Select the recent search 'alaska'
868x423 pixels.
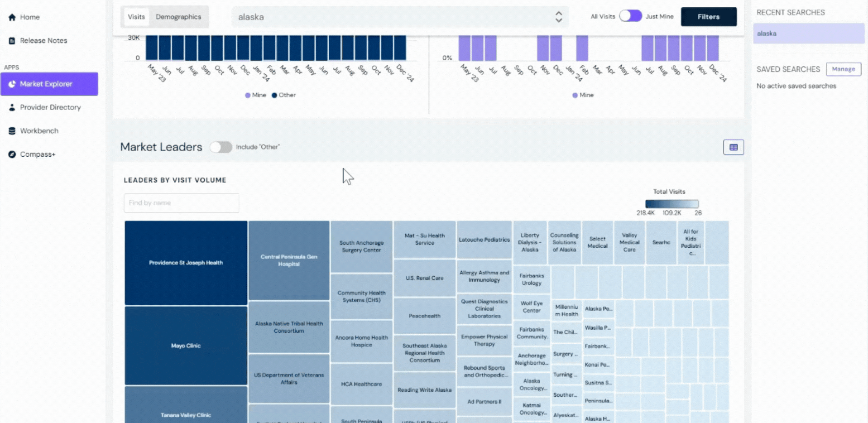click(x=809, y=34)
